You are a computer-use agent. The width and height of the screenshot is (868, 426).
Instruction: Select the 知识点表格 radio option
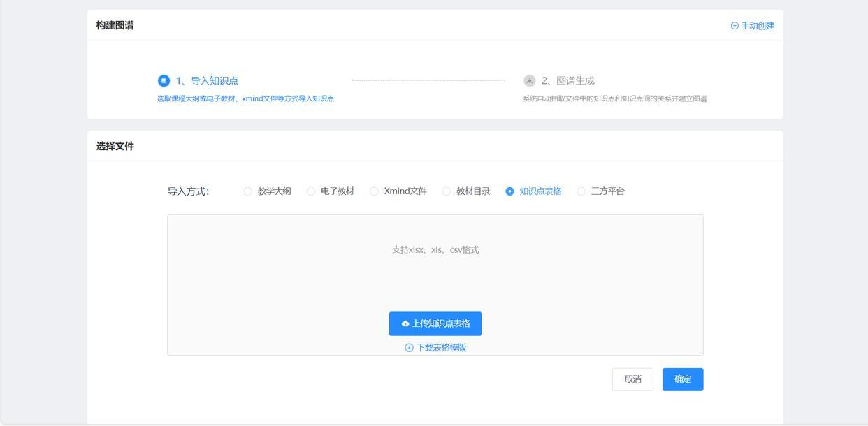(x=509, y=191)
